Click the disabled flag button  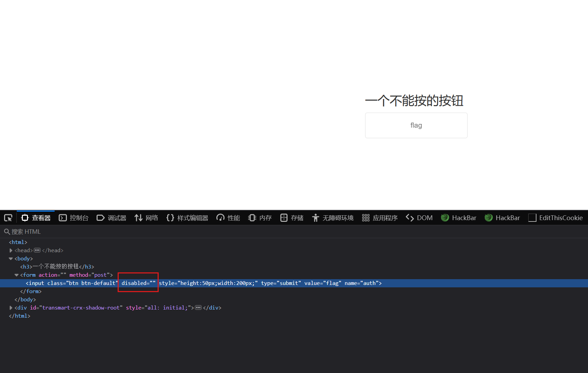[x=416, y=125]
